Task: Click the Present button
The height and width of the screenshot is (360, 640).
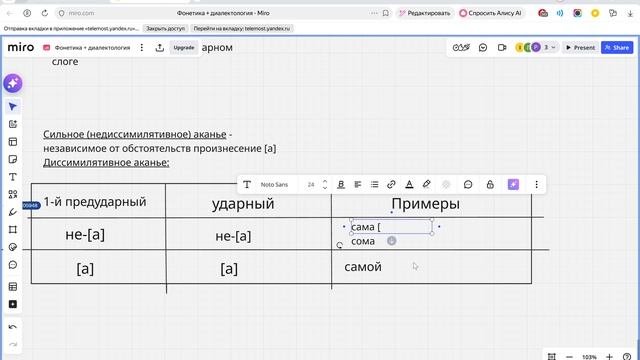Action: 580,48
